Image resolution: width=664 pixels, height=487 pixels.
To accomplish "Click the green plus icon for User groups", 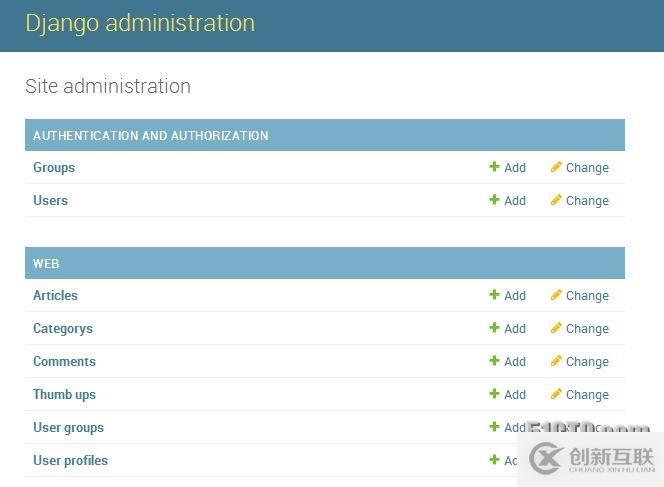I will click(494, 426).
